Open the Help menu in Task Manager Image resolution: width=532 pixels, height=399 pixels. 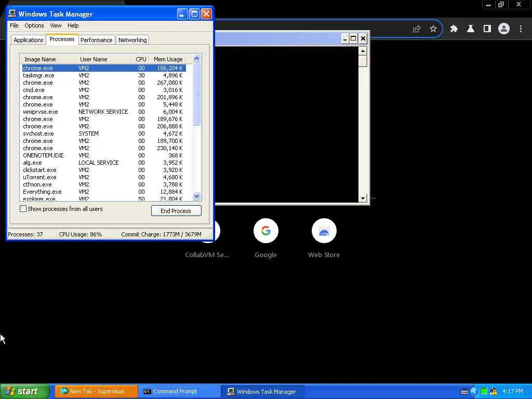click(x=73, y=25)
